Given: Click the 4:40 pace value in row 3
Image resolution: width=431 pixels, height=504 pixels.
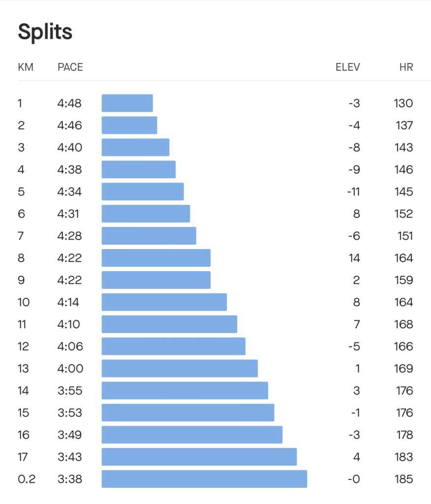Looking at the screenshot, I should (70, 148).
